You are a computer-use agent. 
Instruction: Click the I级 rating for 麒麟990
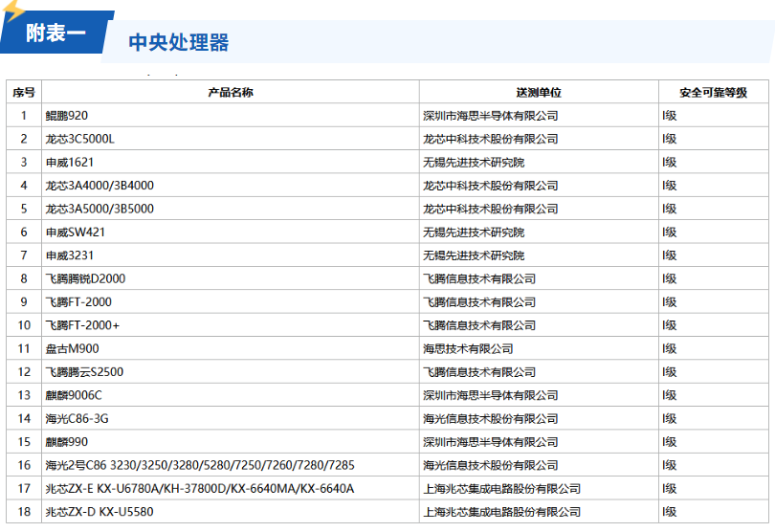670,441
